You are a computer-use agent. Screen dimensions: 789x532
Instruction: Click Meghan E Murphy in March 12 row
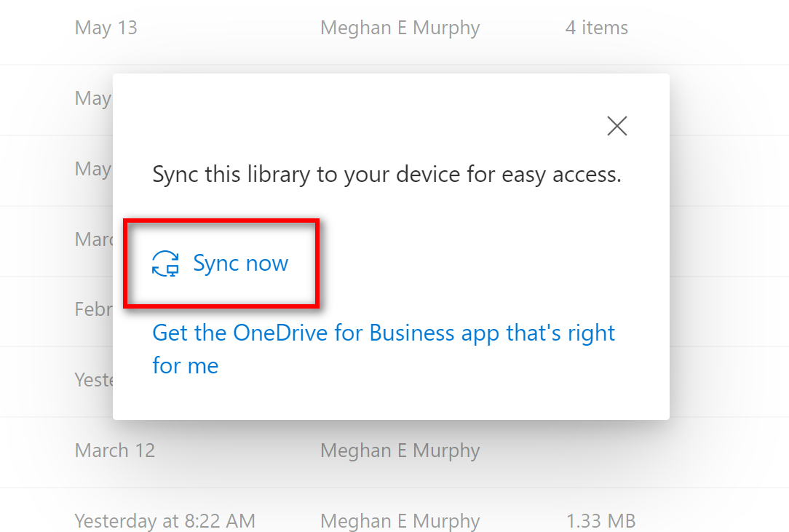pos(400,451)
